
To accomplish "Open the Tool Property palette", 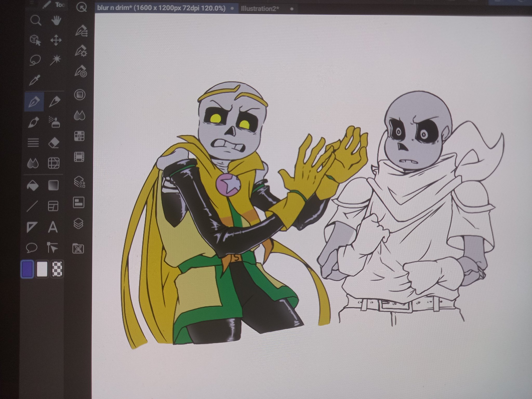I will tap(81, 51).
